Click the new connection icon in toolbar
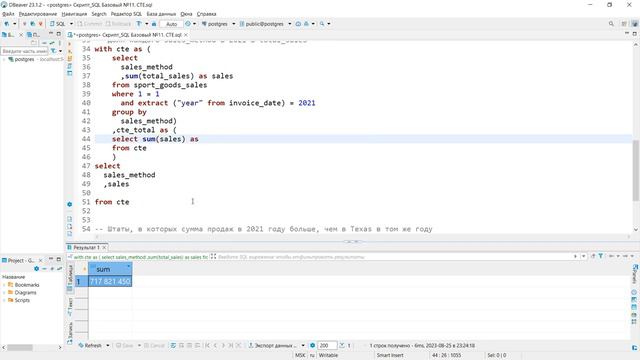 tap(7, 24)
